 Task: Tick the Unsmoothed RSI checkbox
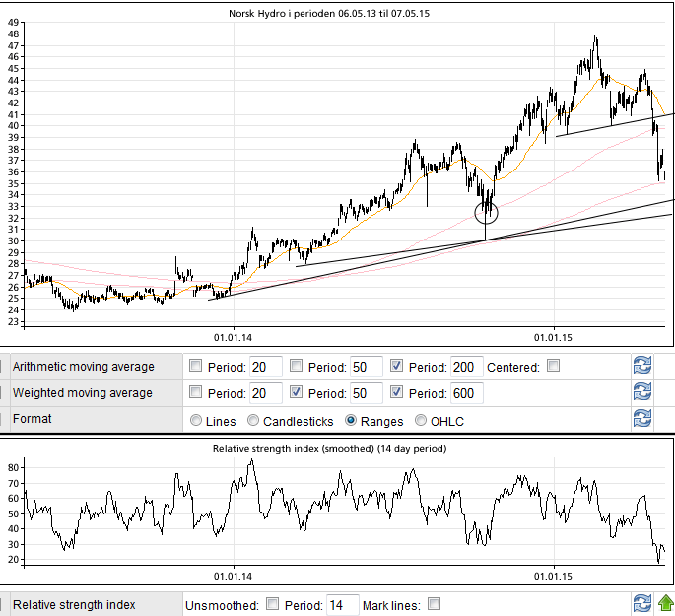272,604
